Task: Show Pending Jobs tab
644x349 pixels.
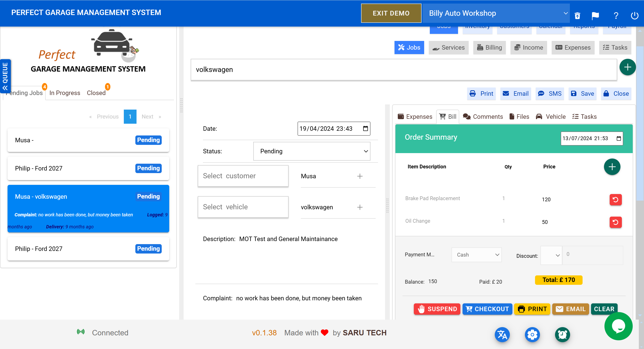Action: point(24,93)
